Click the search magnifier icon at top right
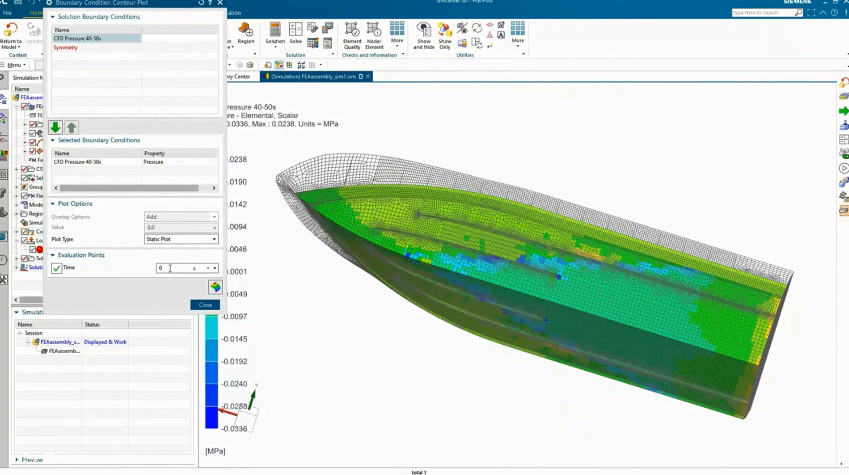The height and width of the screenshot is (475, 849). point(798,12)
